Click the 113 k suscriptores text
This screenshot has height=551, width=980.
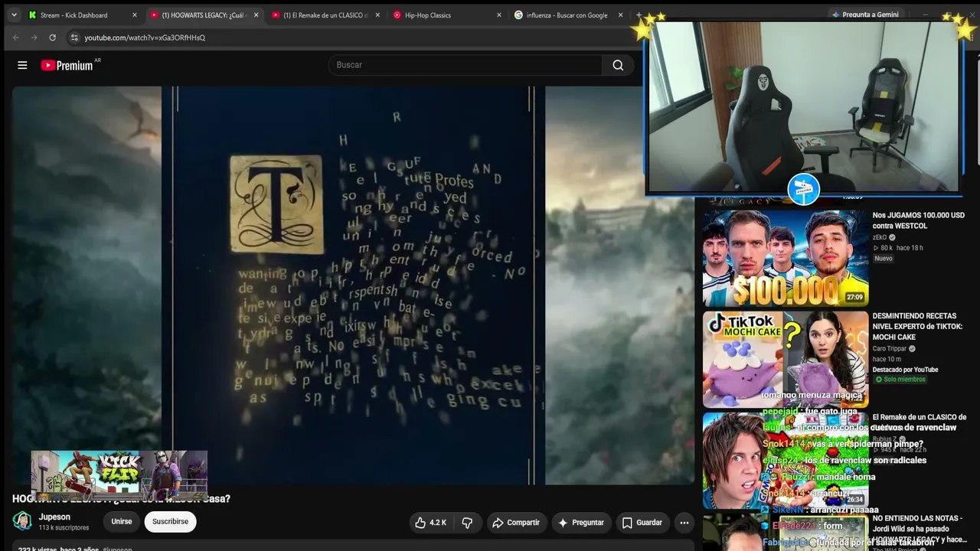click(64, 528)
